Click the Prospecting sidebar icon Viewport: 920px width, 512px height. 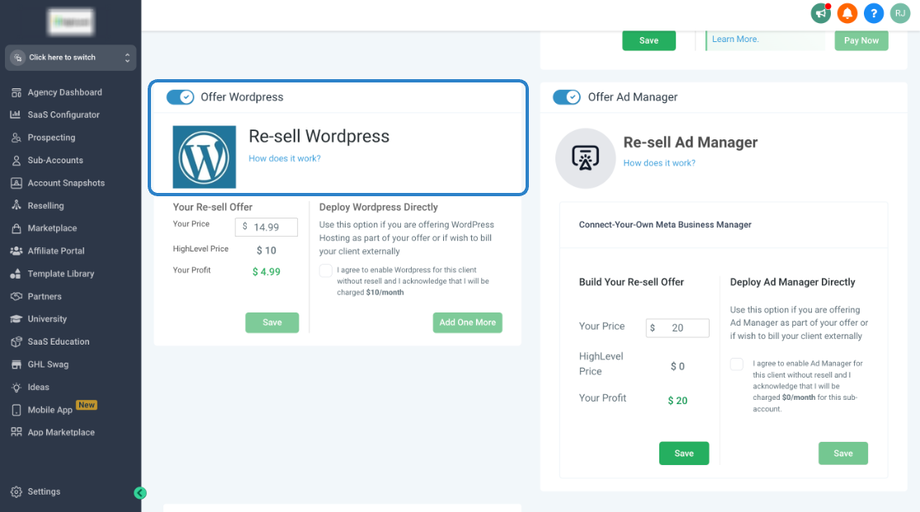[16, 137]
